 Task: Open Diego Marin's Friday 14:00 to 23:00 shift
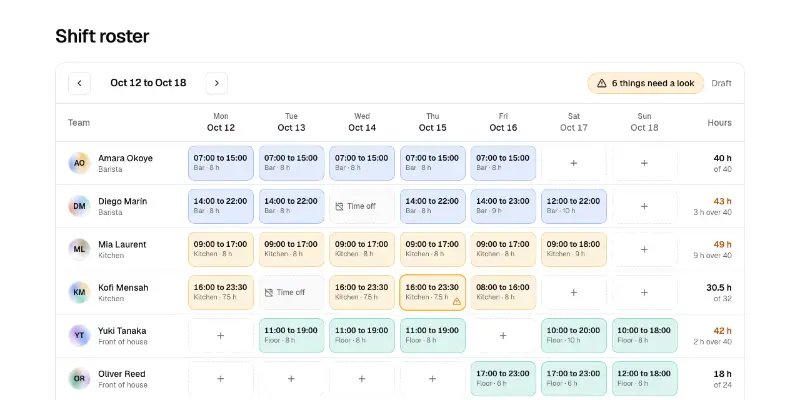click(x=503, y=206)
